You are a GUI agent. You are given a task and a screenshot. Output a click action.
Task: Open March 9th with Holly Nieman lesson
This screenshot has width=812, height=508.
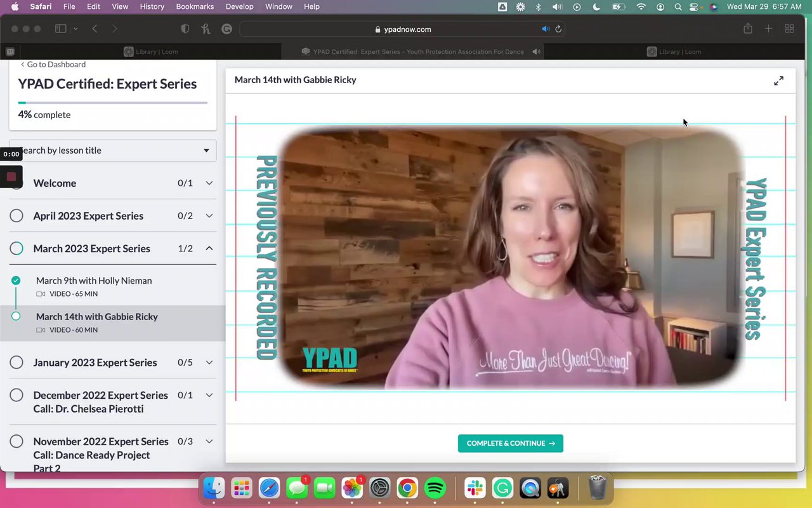coord(94,280)
